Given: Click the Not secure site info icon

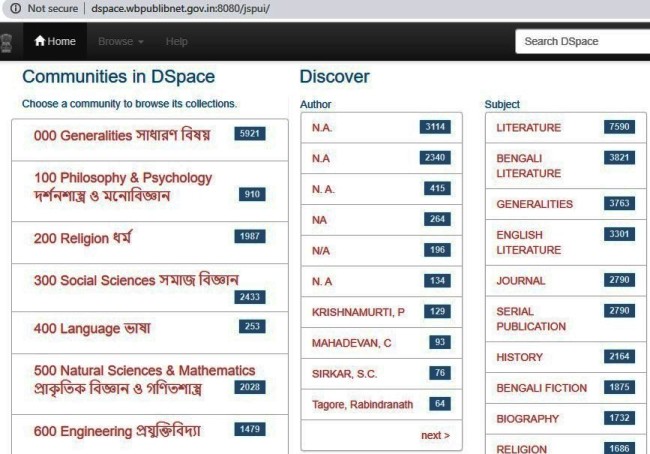Looking at the screenshot, I should tap(13, 8).
